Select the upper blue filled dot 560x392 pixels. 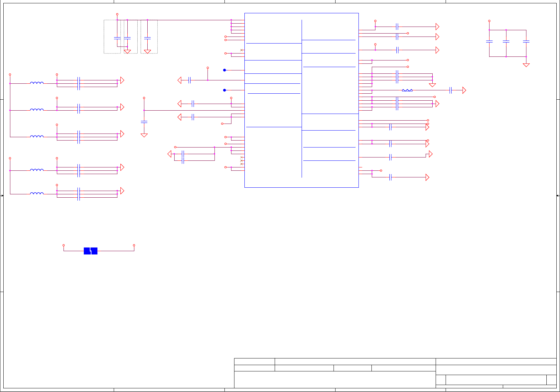(x=224, y=70)
